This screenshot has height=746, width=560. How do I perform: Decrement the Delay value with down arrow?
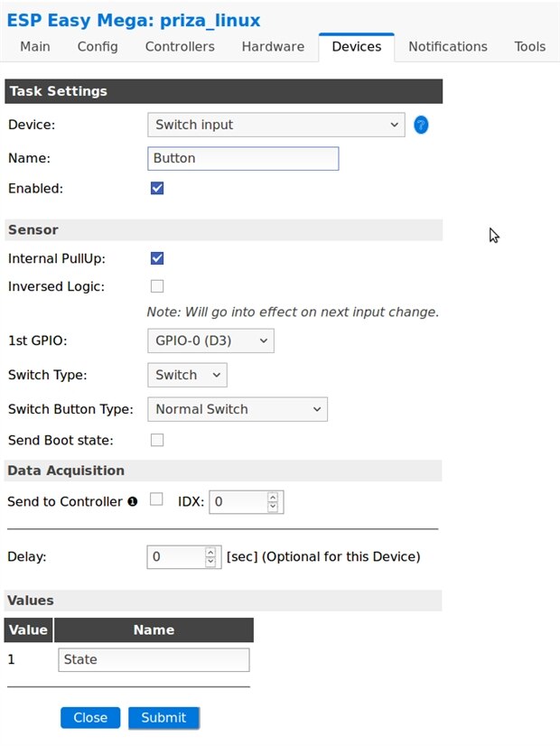coord(210,562)
